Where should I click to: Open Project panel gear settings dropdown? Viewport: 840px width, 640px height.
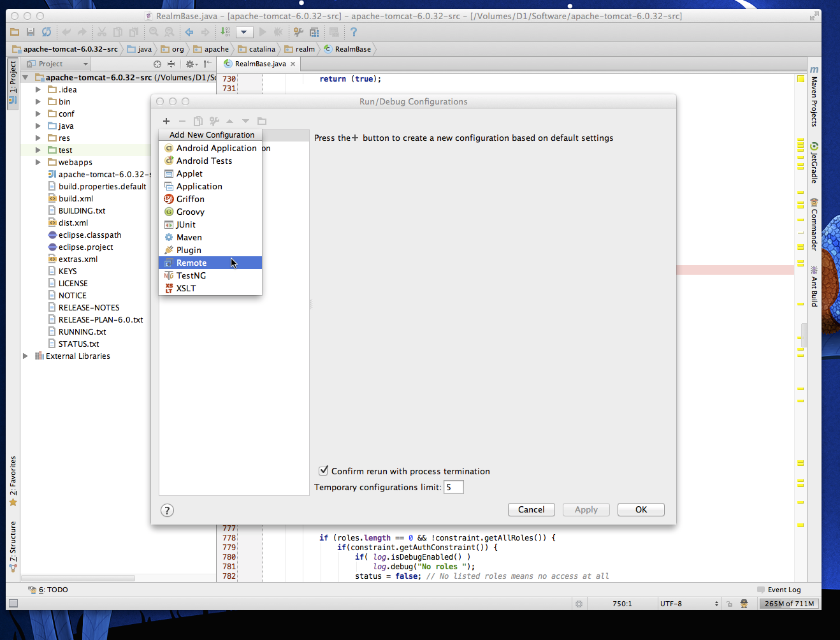pyautogui.click(x=191, y=64)
